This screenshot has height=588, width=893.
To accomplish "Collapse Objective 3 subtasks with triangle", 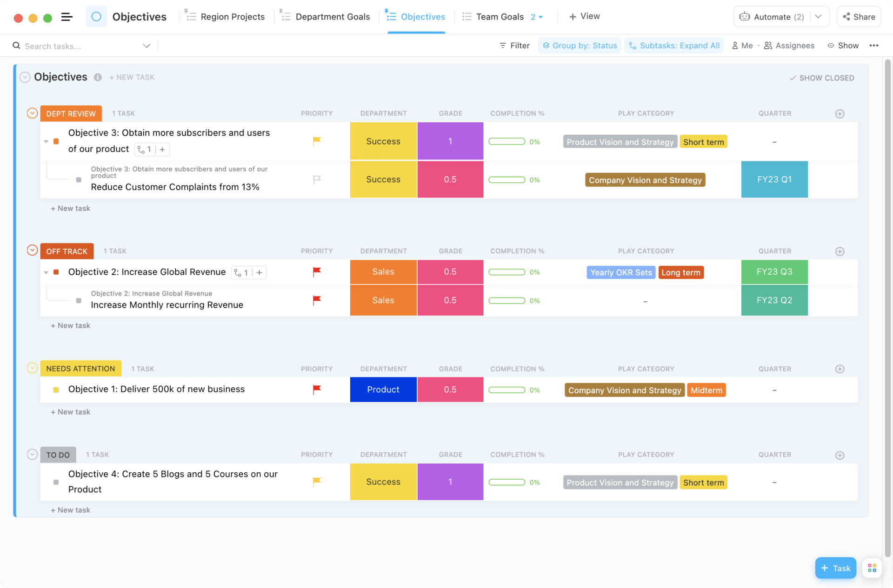I will [x=46, y=141].
